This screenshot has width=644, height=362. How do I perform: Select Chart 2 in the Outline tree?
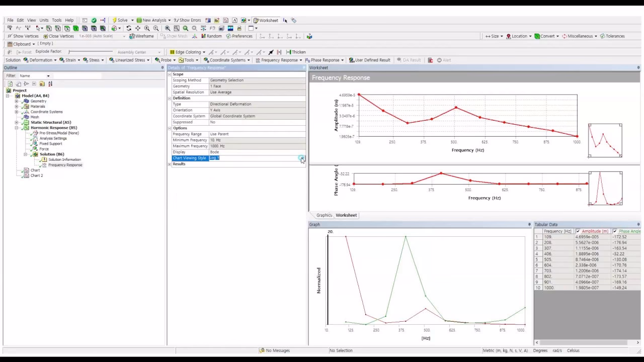(x=37, y=175)
